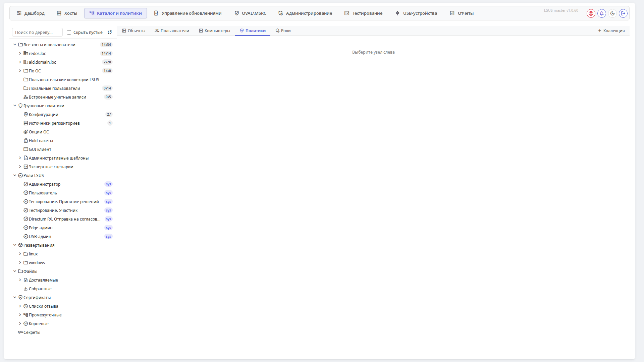Switch to the Роли tab
Image resolution: width=644 pixels, height=362 pixels.
pyautogui.click(x=283, y=31)
